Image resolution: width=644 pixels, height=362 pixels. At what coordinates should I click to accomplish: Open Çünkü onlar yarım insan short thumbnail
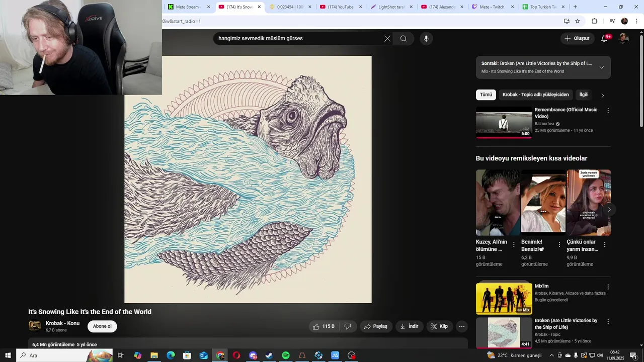(589, 202)
